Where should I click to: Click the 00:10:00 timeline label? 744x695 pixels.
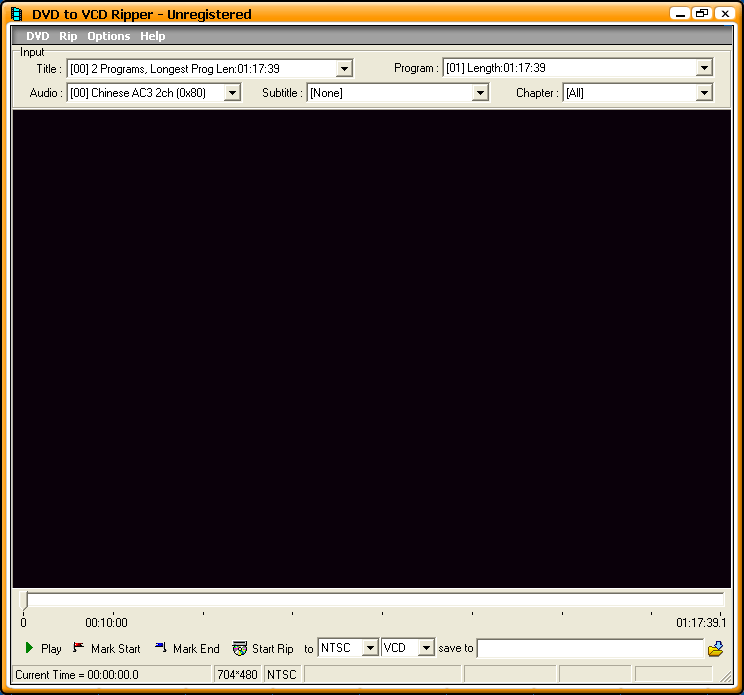[106, 622]
